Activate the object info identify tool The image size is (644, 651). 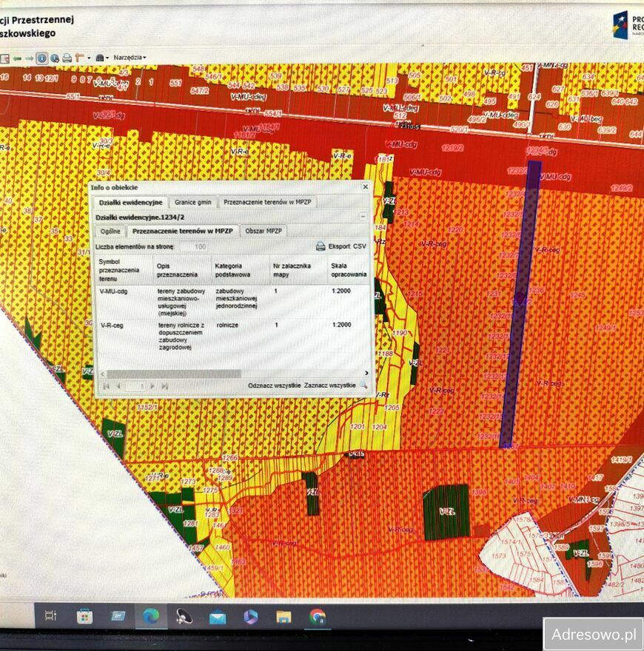[x=42, y=58]
